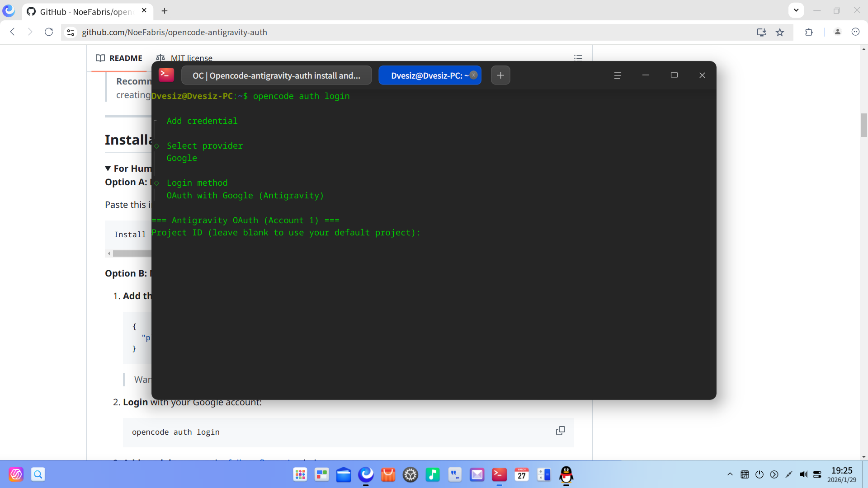
Task: Open QQ from the dock
Action: (566, 475)
